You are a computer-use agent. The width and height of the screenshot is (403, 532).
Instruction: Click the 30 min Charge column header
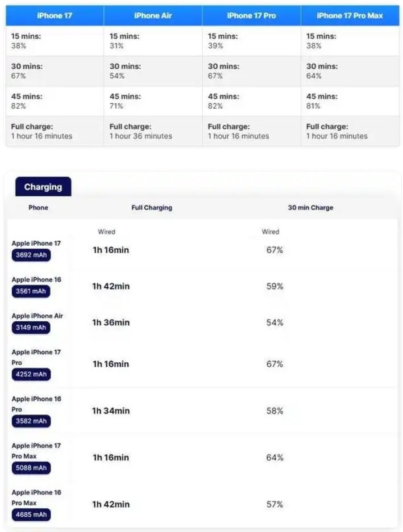click(x=310, y=208)
